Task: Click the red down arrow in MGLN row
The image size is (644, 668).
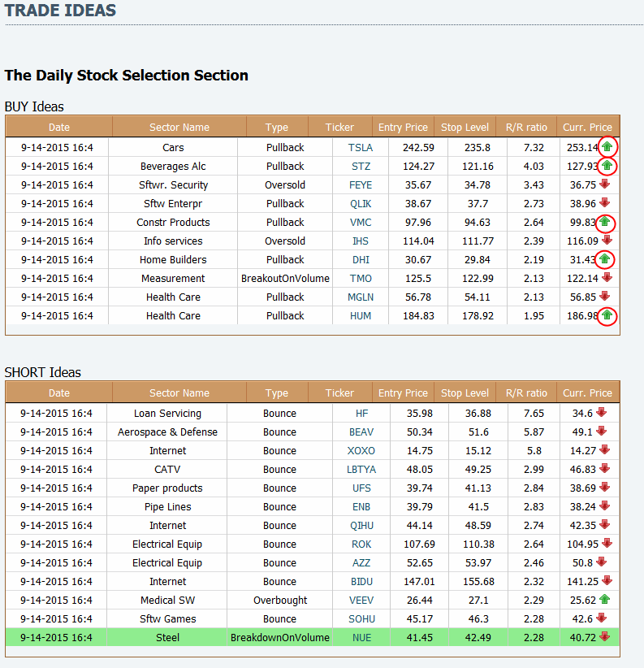Action: (604, 296)
